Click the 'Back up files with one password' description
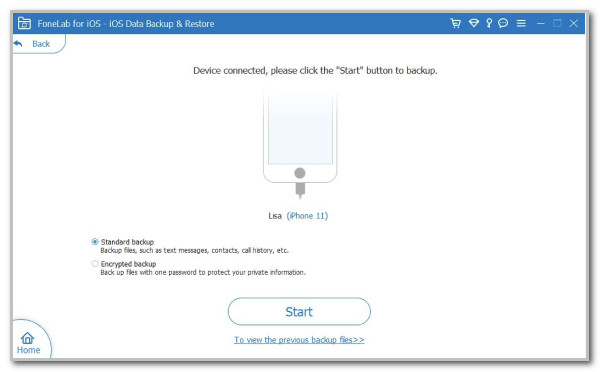600x372 pixels. coord(203,272)
